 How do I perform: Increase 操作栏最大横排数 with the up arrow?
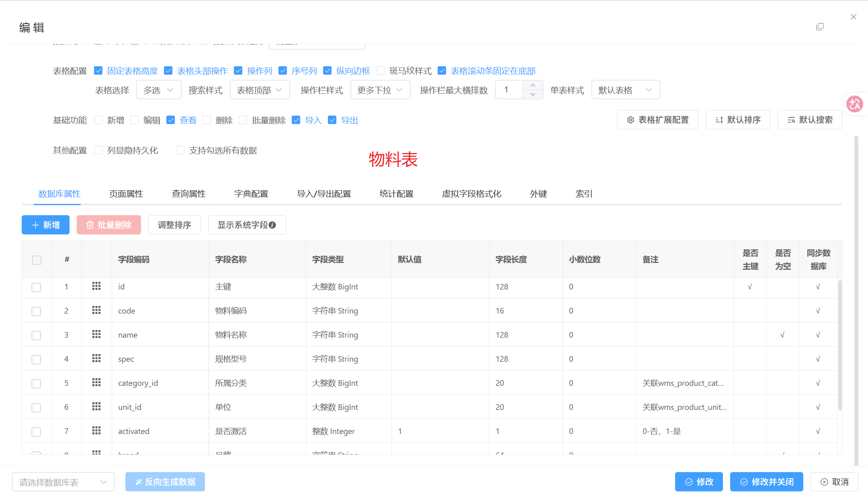532,86
